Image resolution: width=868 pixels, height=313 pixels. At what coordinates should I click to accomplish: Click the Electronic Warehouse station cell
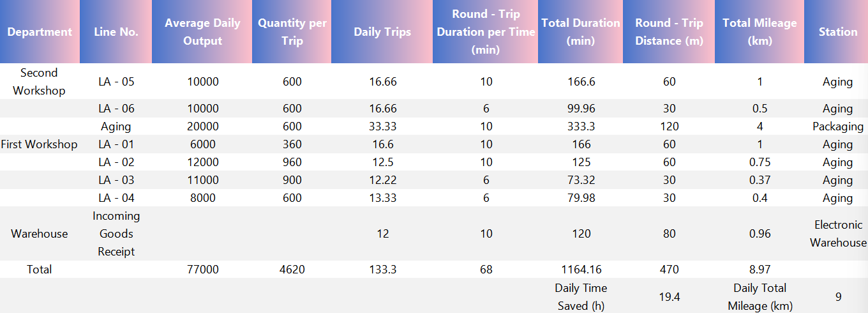(x=838, y=234)
